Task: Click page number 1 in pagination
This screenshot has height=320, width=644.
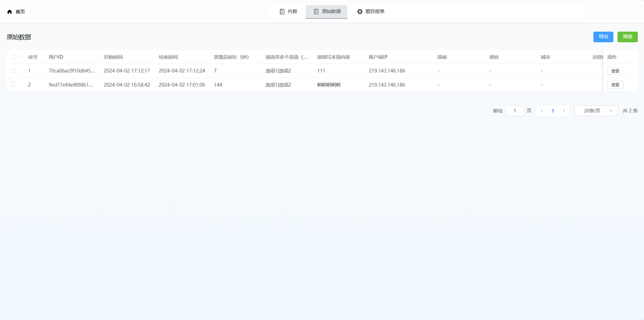Action: click(553, 111)
